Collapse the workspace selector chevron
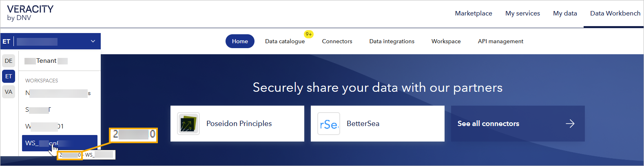The image size is (644, 166). click(93, 41)
